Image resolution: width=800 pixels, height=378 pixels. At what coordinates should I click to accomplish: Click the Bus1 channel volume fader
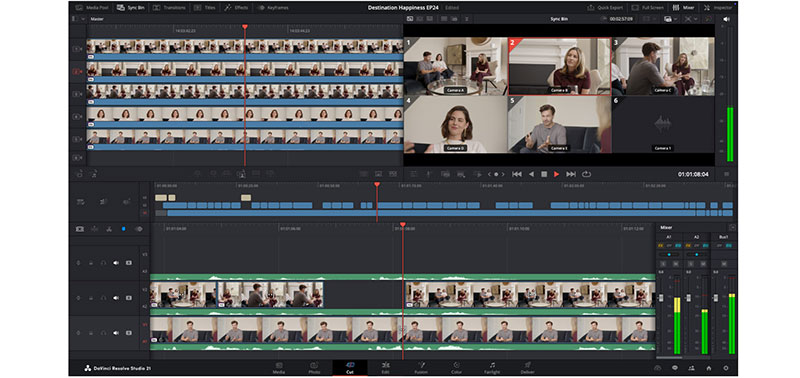716,297
